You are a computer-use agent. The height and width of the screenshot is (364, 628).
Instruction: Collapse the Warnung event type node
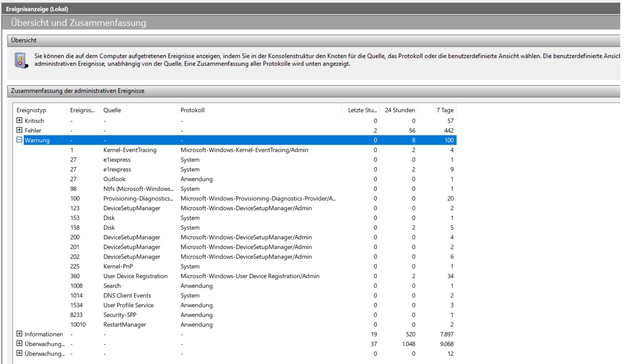pyautogui.click(x=19, y=140)
